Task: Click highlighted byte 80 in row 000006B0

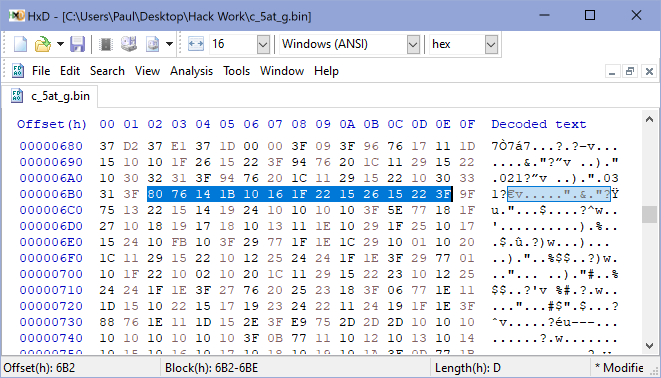Action: (x=155, y=194)
